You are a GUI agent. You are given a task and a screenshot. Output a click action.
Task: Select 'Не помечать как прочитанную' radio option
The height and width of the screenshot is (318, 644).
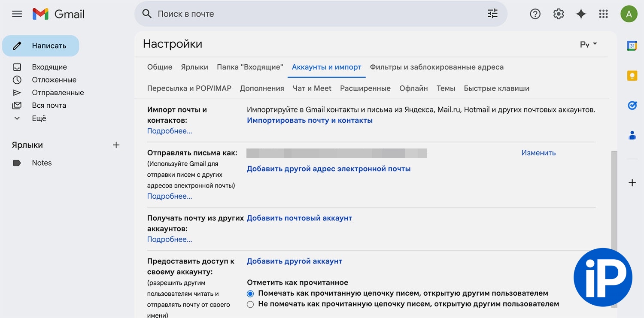click(250, 304)
